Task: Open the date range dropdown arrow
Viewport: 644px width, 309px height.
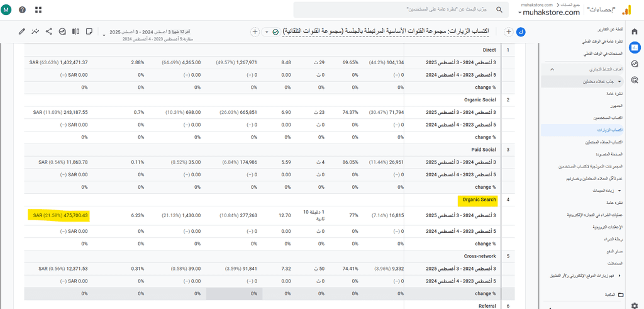Action: [104, 35]
